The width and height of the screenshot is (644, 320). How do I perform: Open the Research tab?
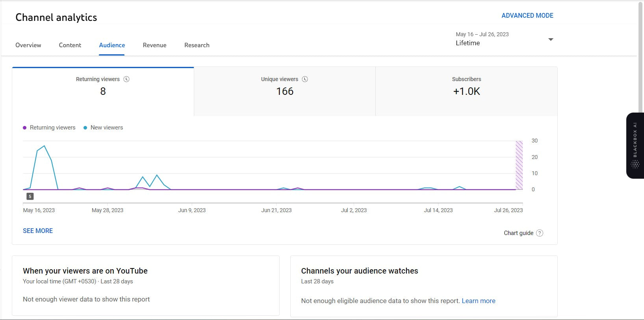(197, 45)
